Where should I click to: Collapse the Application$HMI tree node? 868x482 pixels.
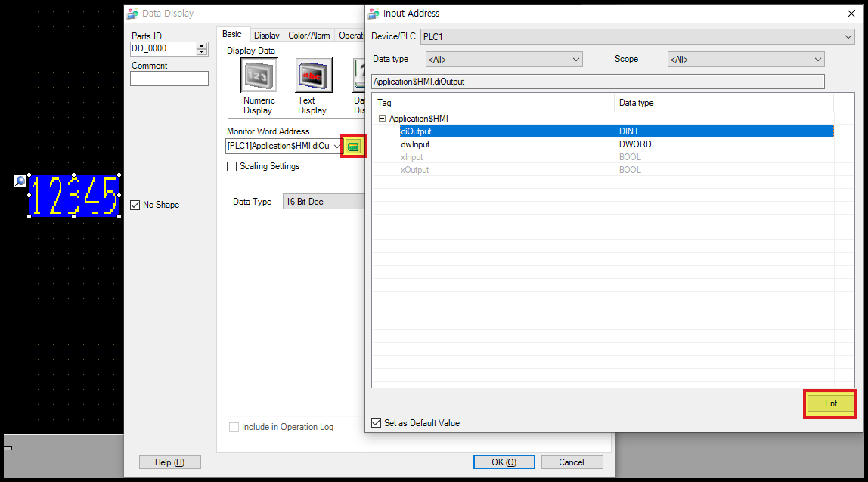pyautogui.click(x=382, y=119)
